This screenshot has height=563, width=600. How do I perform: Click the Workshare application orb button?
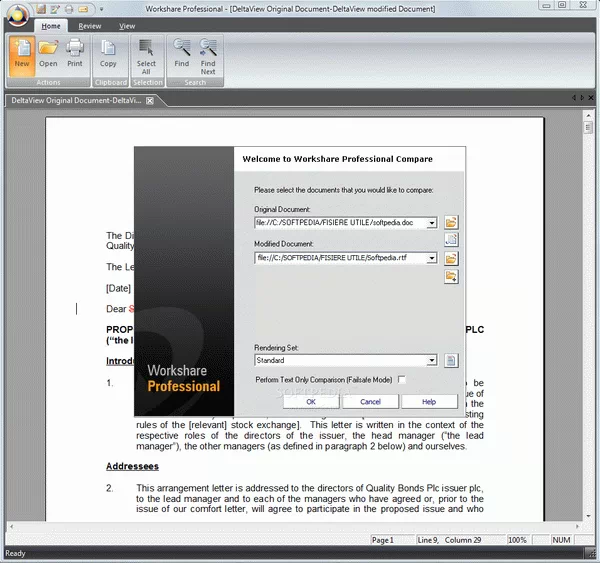[x=18, y=15]
